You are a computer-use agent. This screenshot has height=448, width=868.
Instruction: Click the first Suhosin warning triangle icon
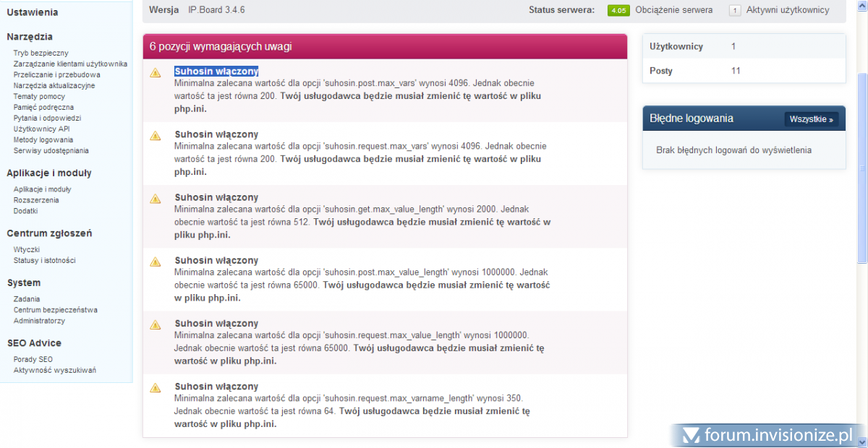click(x=155, y=73)
